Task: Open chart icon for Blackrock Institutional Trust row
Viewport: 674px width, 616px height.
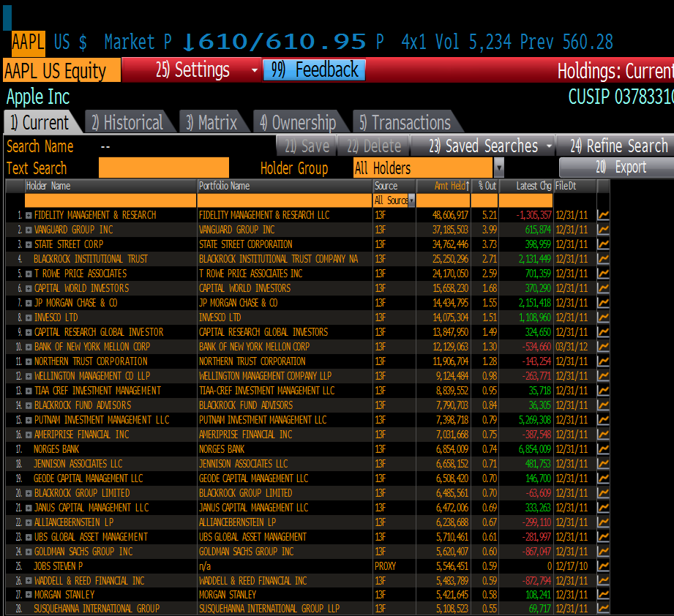Action: pyautogui.click(x=603, y=259)
